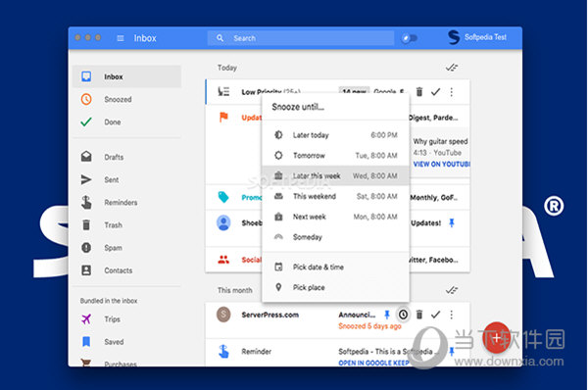Click the ServerPress.com sender avatar

223,315
